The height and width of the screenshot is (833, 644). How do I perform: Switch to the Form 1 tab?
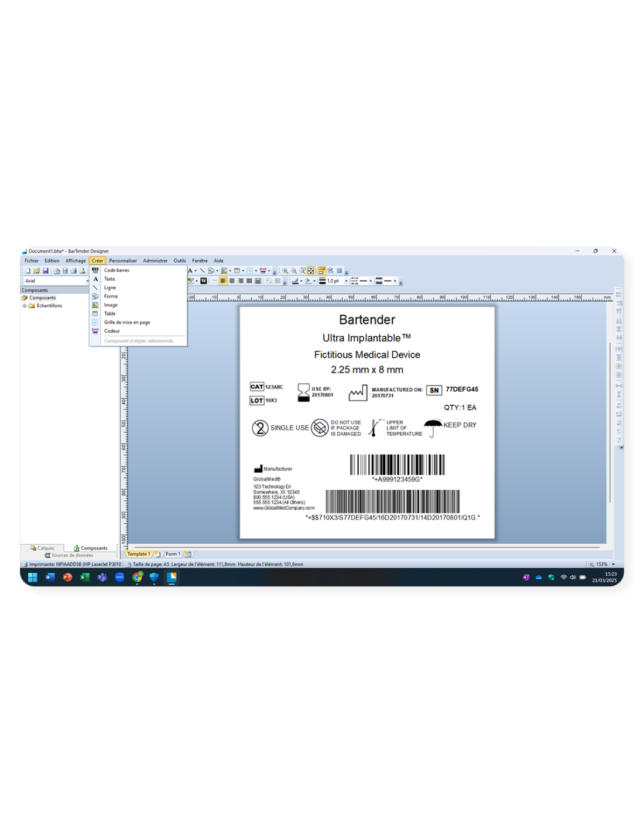[172, 554]
